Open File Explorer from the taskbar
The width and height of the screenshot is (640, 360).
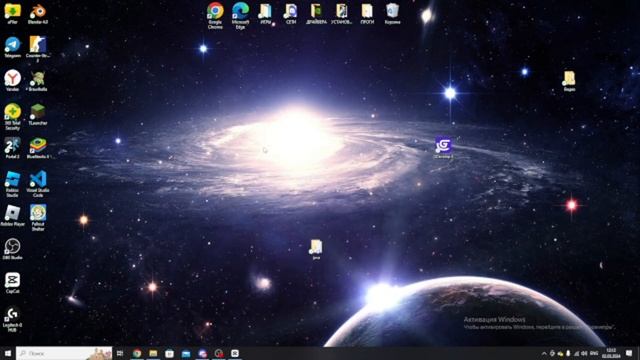pyautogui.click(x=153, y=353)
